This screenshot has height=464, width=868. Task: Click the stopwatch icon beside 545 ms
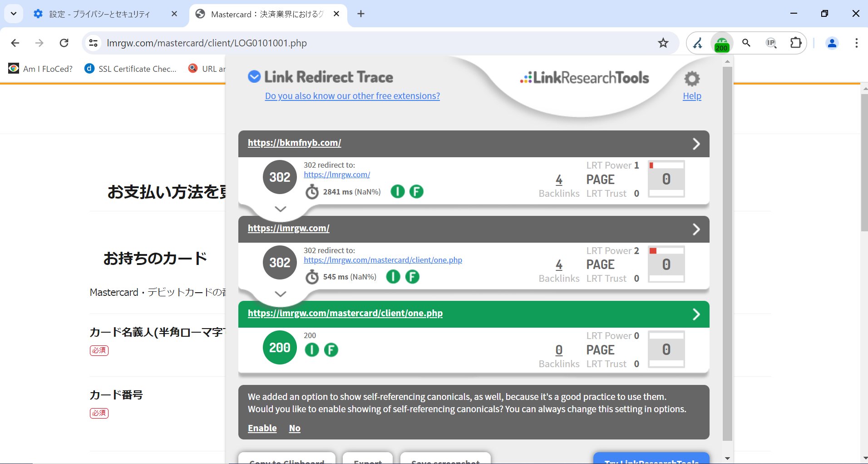[312, 276]
